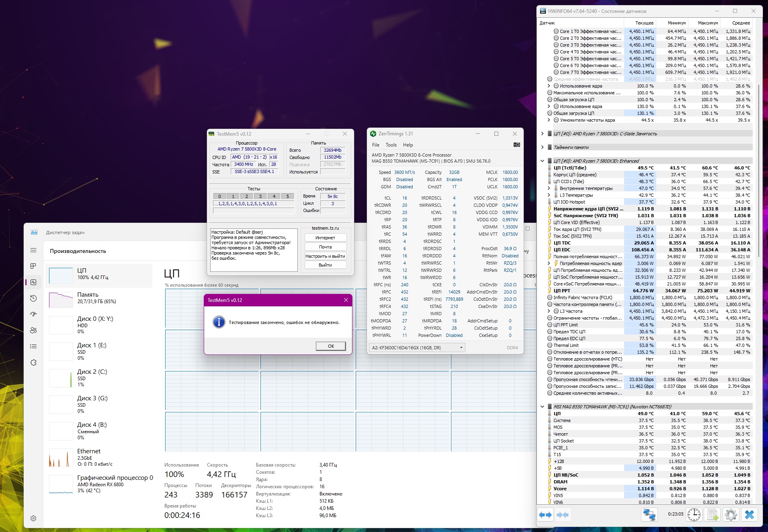This screenshot has width=768, height=532.
Task: Open HWiNFO sensor settings gear
Action: 731,514
